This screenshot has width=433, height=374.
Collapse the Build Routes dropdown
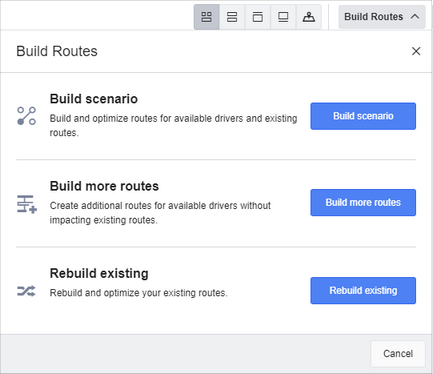[x=382, y=17]
